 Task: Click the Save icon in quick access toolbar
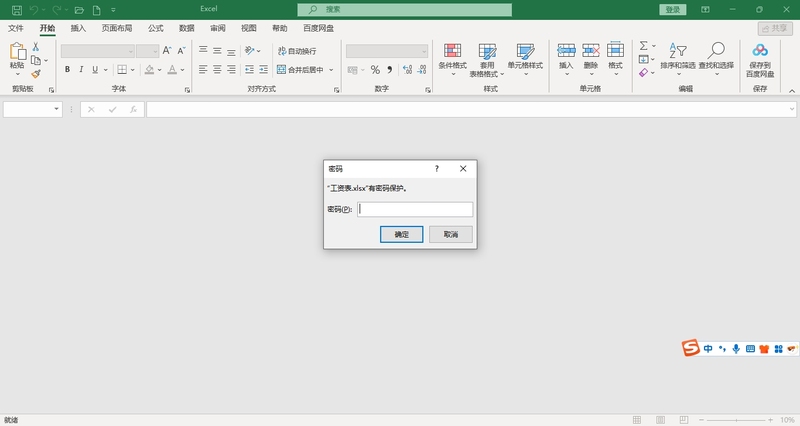[x=17, y=10]
